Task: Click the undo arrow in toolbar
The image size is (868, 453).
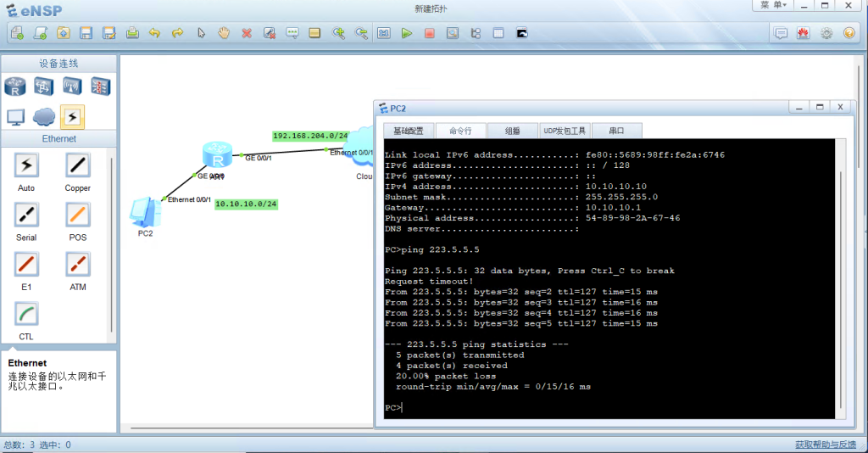Action: 154,33
